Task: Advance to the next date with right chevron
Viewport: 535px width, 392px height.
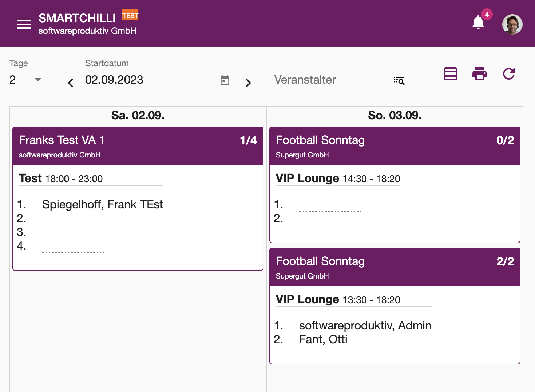Action: 248,83
